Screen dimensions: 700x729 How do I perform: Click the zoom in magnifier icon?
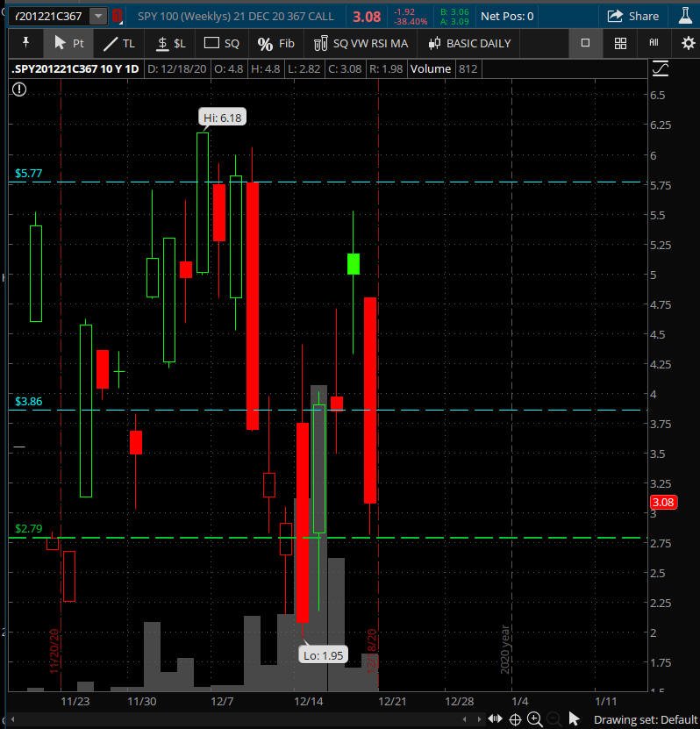tap(534, 719)
